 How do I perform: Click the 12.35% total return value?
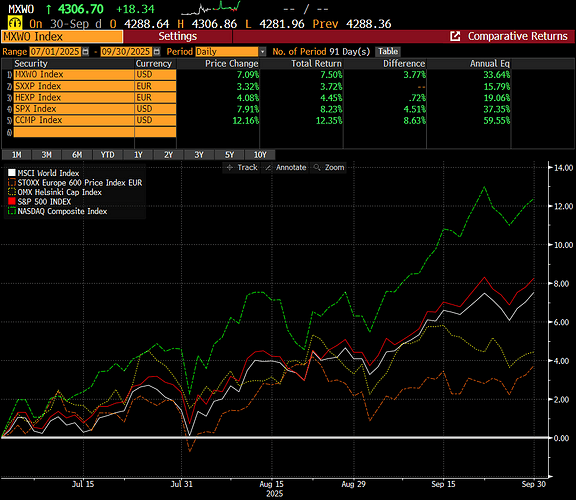tap(329, 120)
